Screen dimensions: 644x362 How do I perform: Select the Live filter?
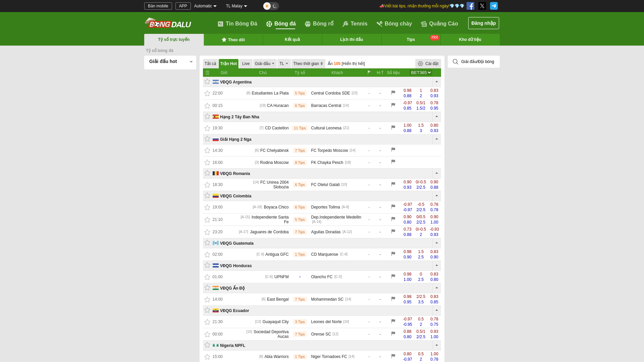pos(246,64)
